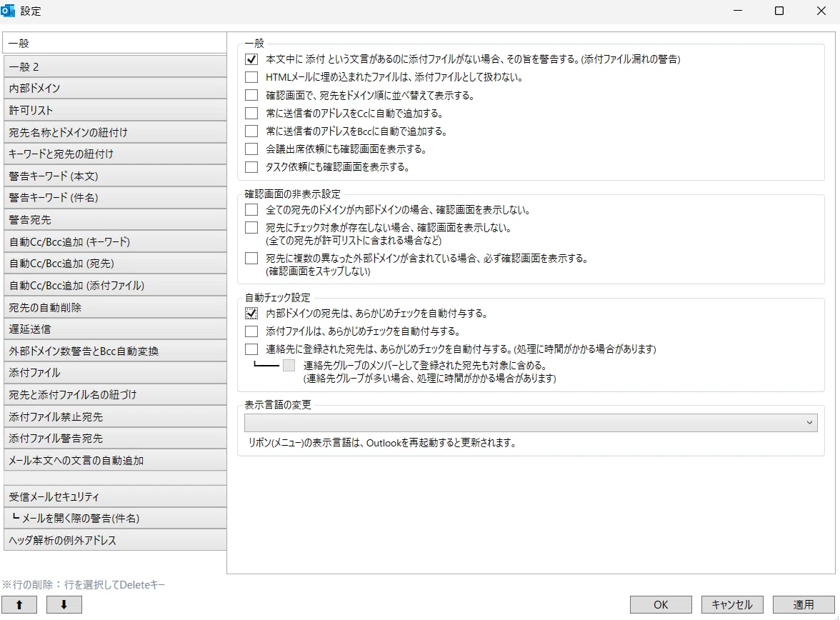Open the 添付ファイル警告宛先 tab

coord(114,439)
